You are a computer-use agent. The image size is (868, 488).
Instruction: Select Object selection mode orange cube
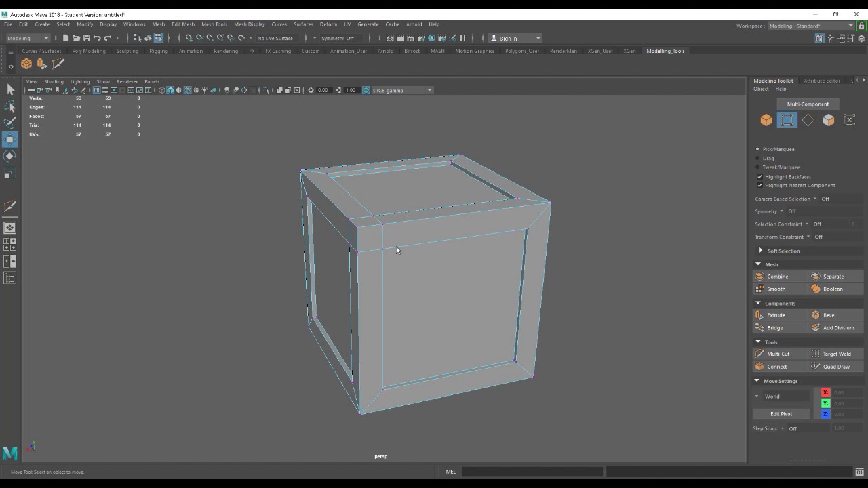point(766,120)
